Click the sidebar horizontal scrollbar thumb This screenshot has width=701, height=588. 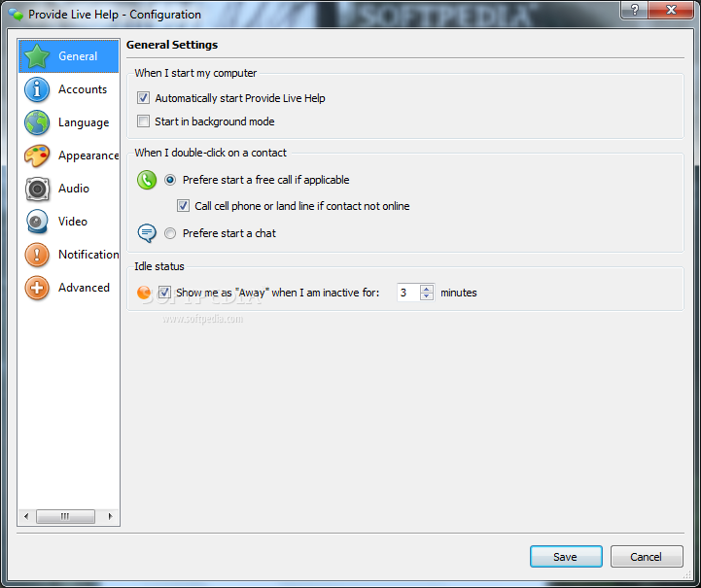(65, 516)
